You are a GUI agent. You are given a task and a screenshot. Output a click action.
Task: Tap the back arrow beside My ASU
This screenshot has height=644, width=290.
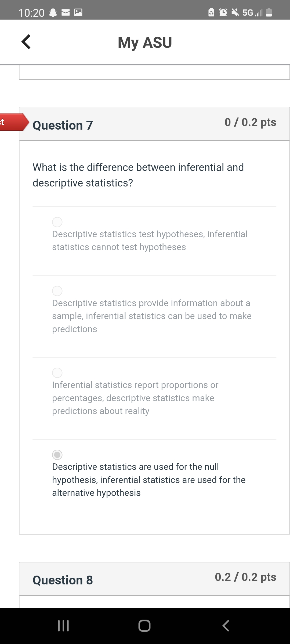coord(26,42)
